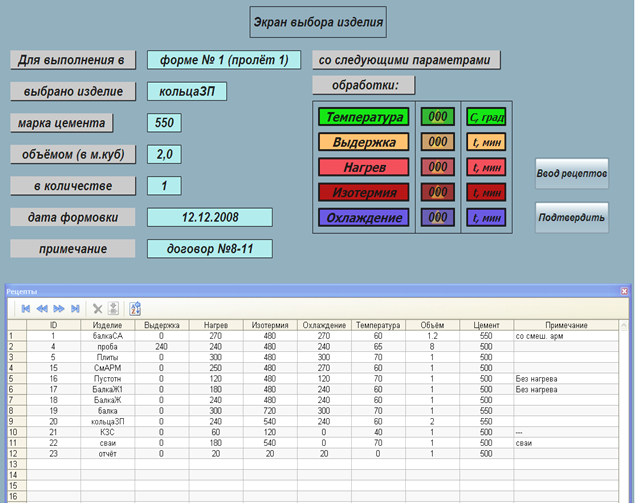The image size is (635, 503).
Task: Select the red Нагрев parameter button
Action: [363, 167]
